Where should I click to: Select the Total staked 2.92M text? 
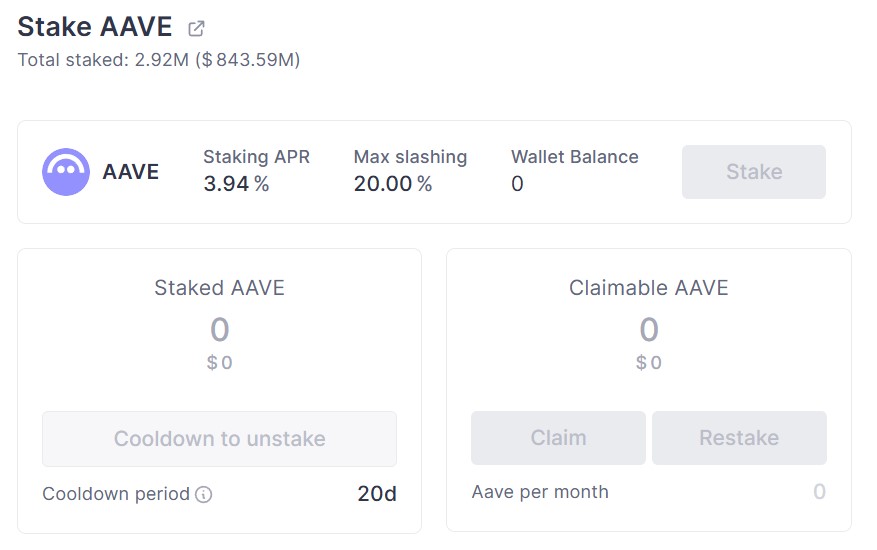pos(159,60)
